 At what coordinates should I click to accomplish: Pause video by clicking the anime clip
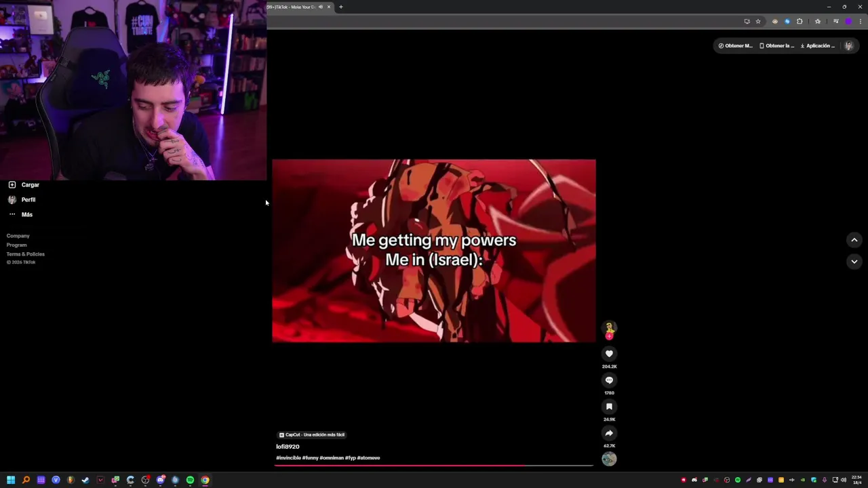pyautogui.click(x=434, y=251)
